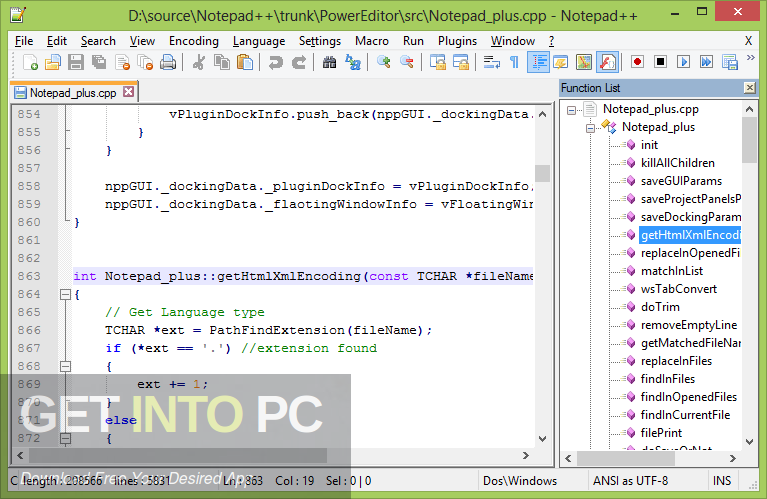
Task: Toggle the Document Map panel icon
Action: (x=584, y=63)
